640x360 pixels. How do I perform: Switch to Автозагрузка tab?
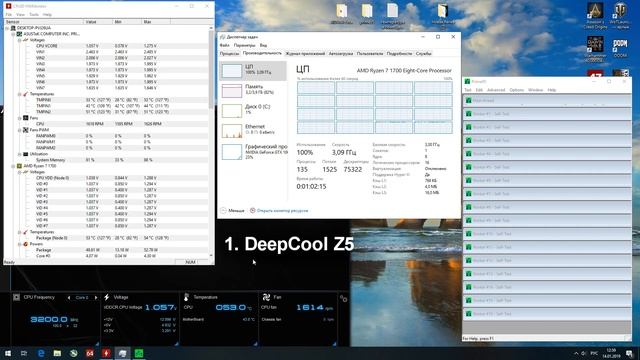click(341, 53)
